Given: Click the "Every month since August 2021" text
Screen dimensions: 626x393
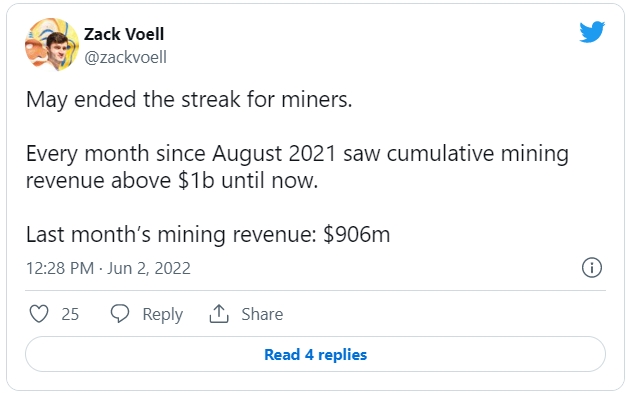Looking at the screenshot, I should 181,154.
